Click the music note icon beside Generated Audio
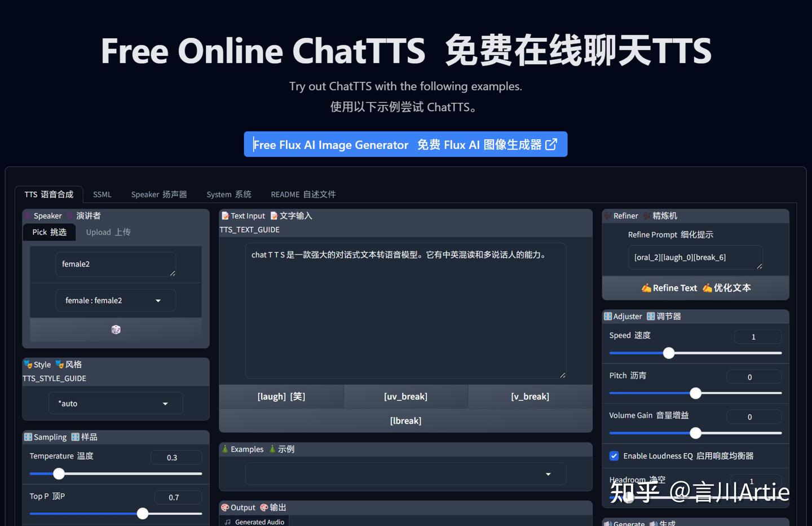This screenshot has width=812, height=526. pos(228,522)
